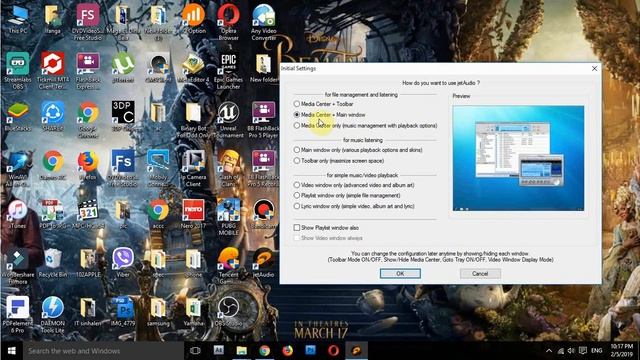The image size is (640, 360).
Task: Open uTorrent desktop shortcut
Action: tap(123, 67)
